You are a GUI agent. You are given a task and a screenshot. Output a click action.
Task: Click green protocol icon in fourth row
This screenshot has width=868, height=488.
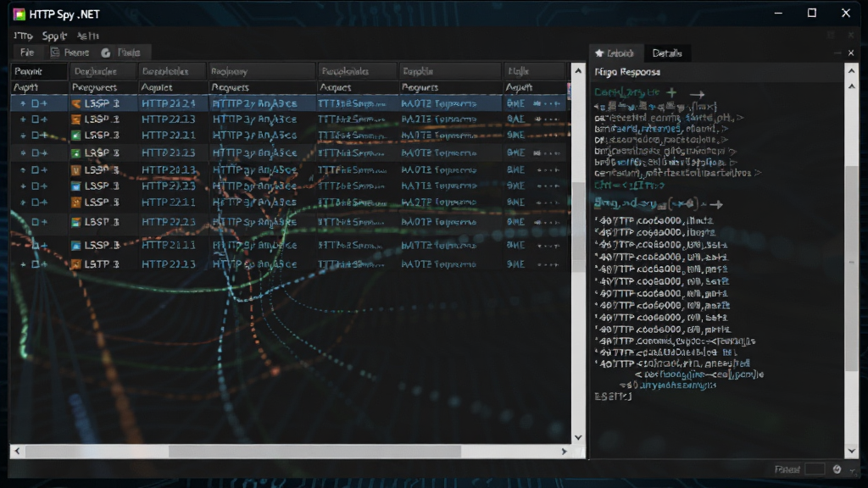click(x=75, y=152)
